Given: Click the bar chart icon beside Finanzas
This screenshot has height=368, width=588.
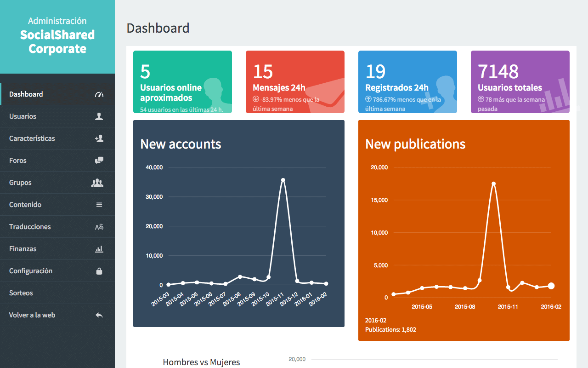Looking at the screenshot, I should point(99,249).
